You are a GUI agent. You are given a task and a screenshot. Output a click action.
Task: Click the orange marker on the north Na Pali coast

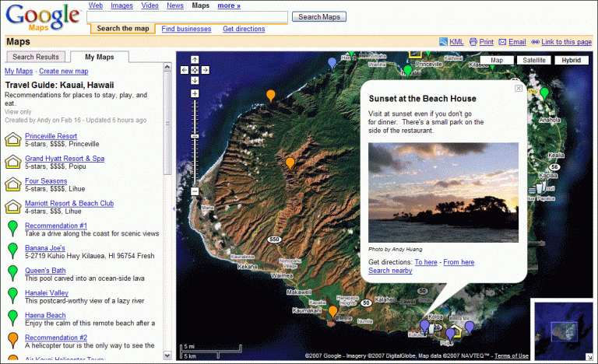tap(270, 96)
